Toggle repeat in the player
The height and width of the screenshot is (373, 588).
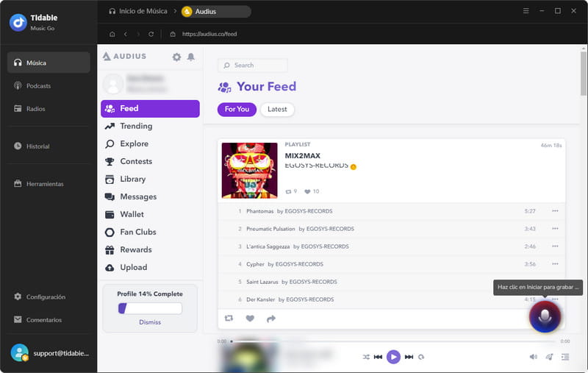[x=421, y=357]
